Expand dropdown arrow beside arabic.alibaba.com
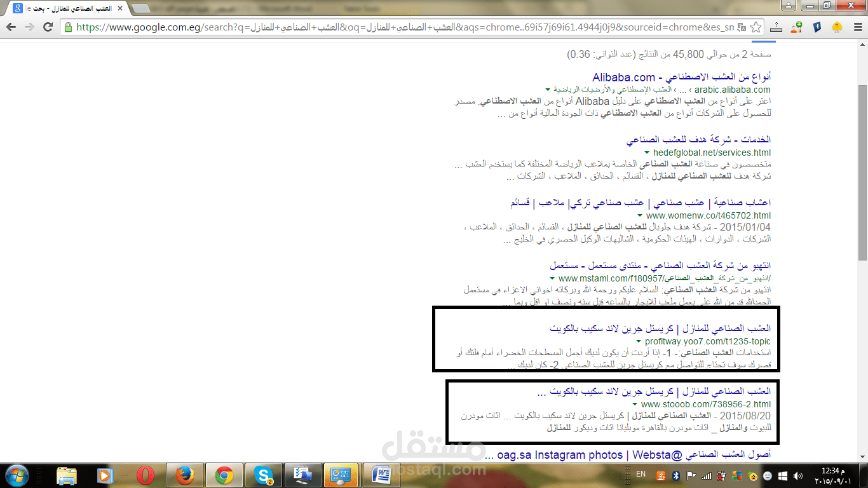868x488 pixels. [547, 90]
